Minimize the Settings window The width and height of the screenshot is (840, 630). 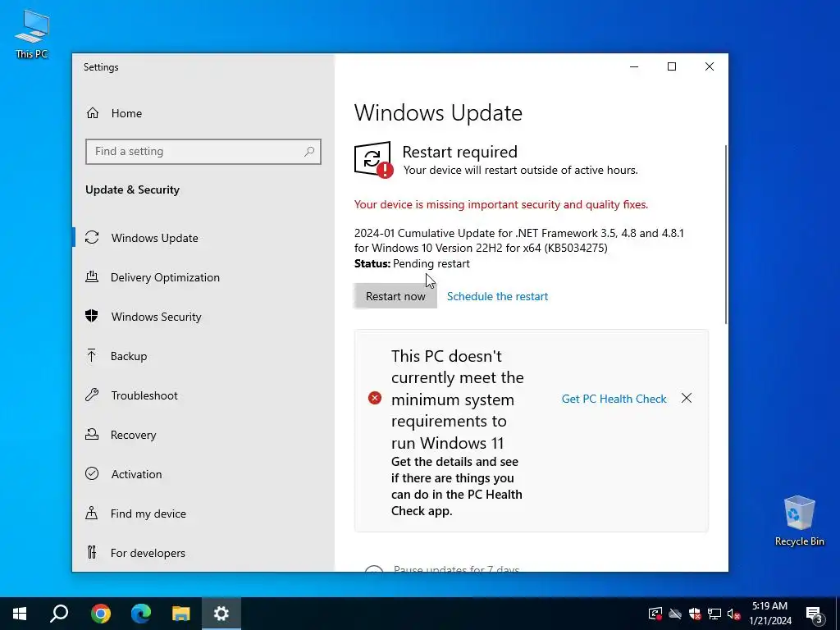(634, 66)
